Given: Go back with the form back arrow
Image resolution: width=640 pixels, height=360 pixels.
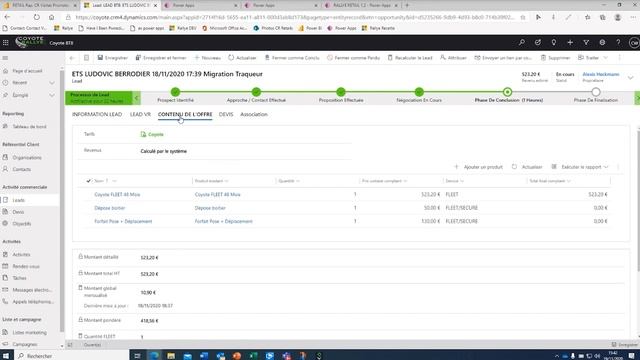Looking at the screenshot, I should 72,58.
